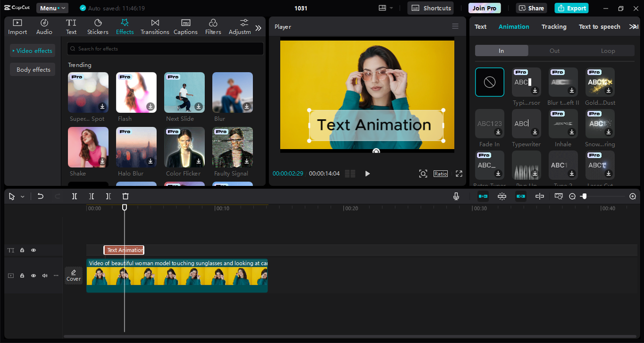Mute the video track audio
The image size is (644, 343).
pyautogui.click(x=45, y=276)
